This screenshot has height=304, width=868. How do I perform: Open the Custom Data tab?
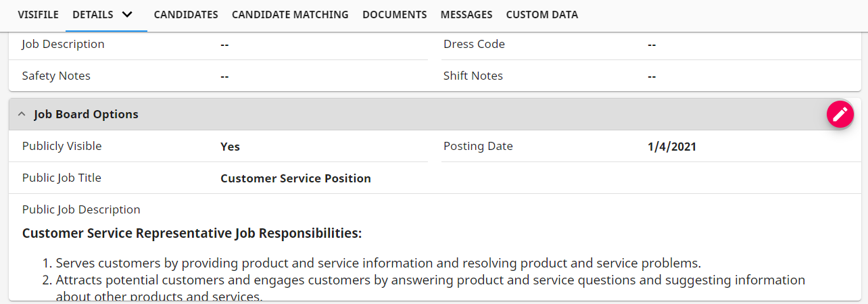[541, 14]
